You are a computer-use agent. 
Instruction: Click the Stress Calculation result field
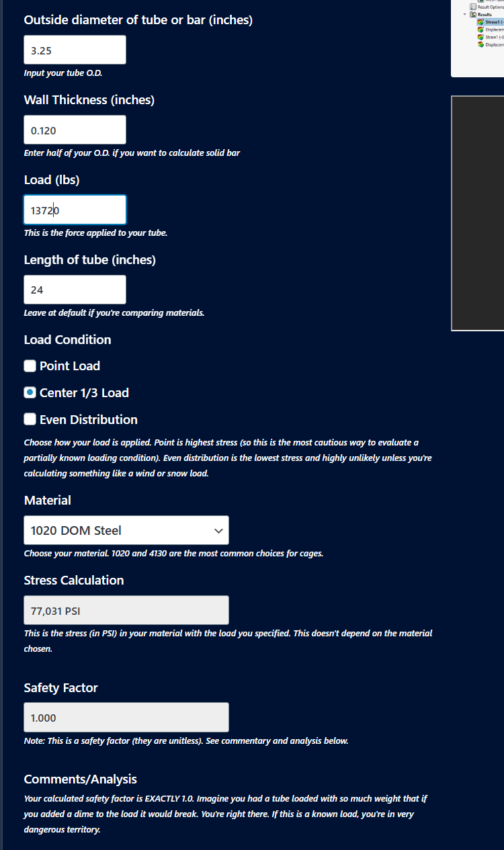[126, 610]
